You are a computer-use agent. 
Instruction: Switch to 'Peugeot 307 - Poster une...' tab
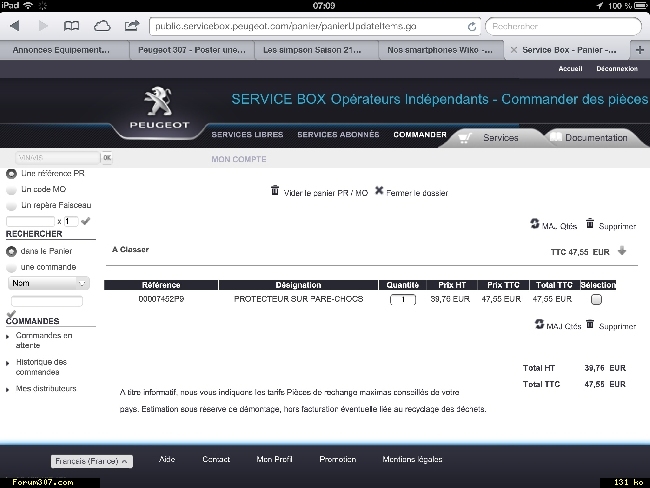(x=192, y=50)
